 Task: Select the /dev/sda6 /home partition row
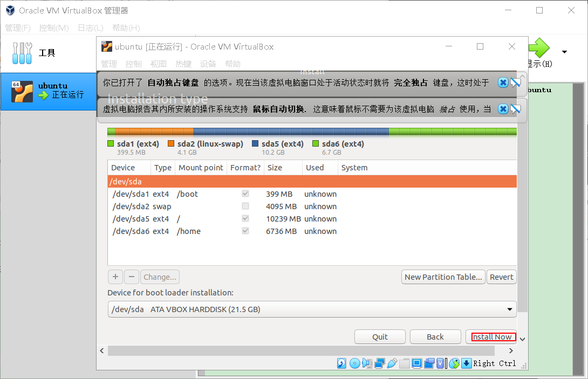[x=312, y=231]
